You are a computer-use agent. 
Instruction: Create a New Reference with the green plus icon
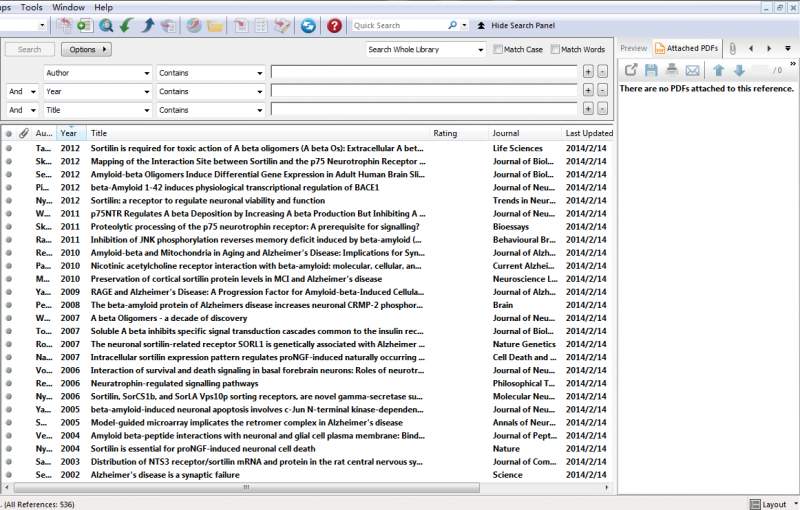coord(85,25)
